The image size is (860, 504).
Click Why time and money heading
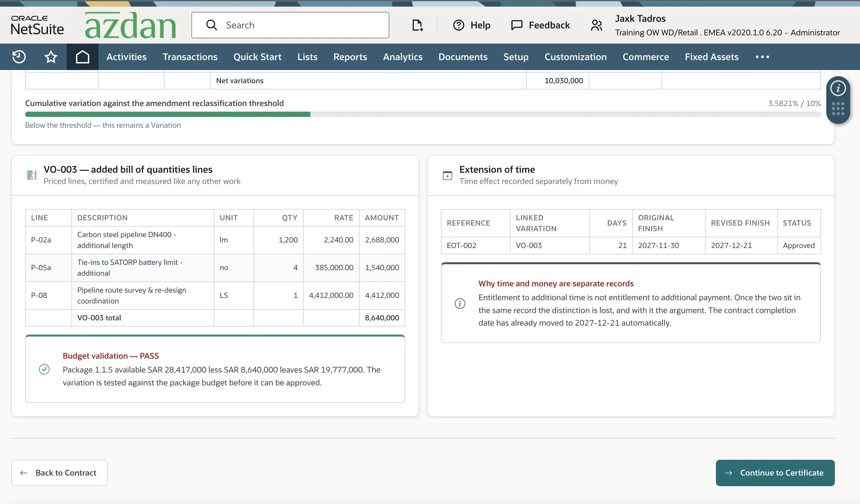(556, 283)
